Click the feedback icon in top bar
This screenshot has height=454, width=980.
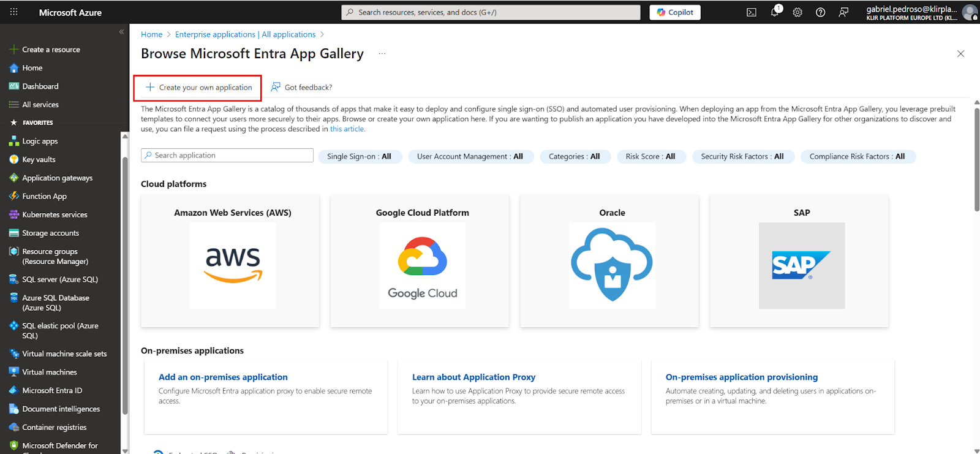[x=843, y=12]
